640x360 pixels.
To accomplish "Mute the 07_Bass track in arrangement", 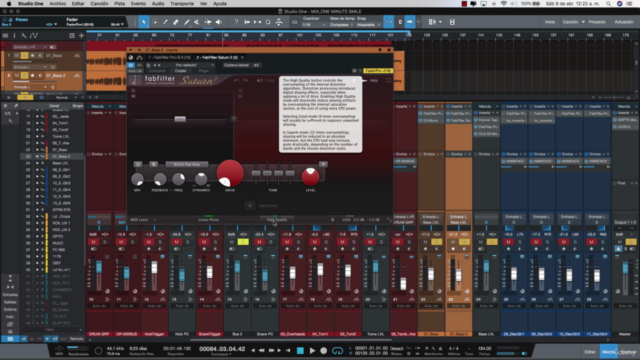I will click(17, 56).
